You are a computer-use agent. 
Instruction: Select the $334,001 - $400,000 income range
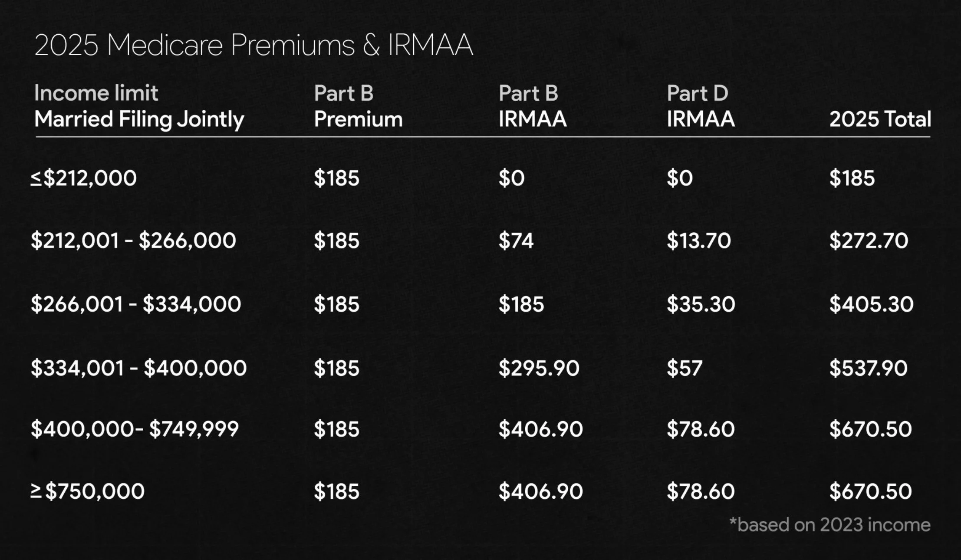138,368
